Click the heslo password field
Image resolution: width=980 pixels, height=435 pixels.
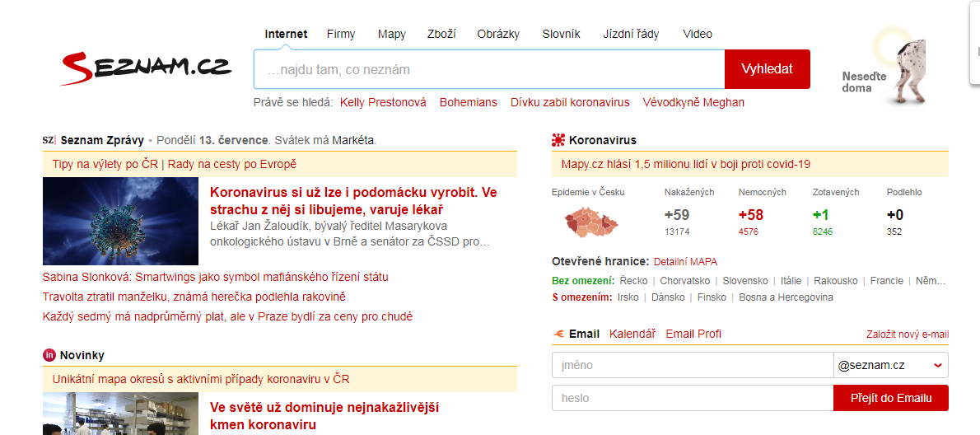click(692, 398)
